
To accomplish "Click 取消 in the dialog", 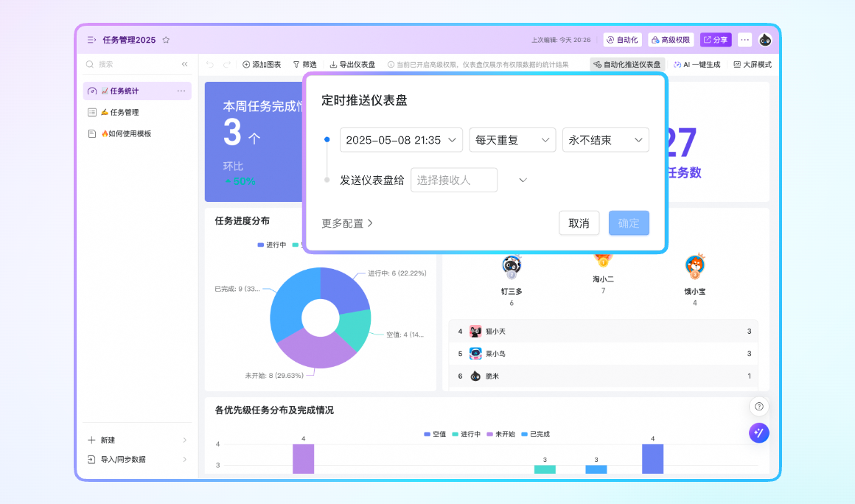I will tap(579, 223).
